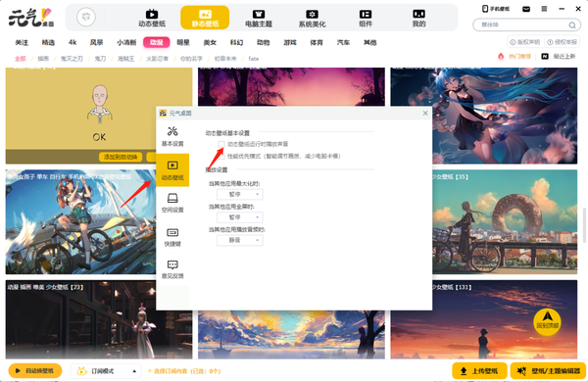Switch to the 风景 category tab
Viewport: 588px width, 382px height.
click(x=96, y=42)
